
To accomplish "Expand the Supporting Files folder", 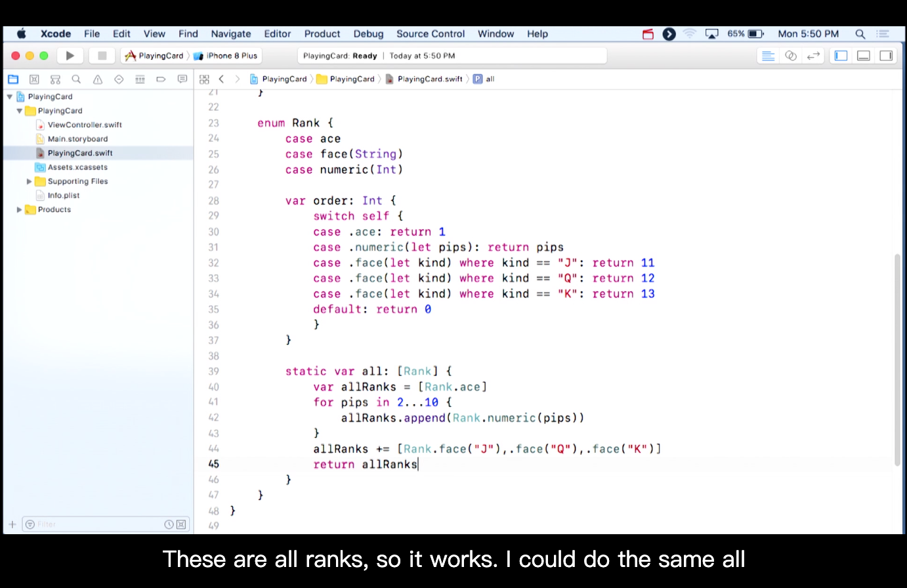I will point(29,182).
